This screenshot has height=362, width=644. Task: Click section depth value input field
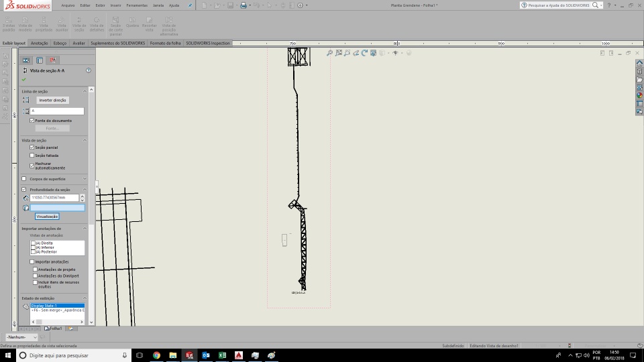[x=54, y=198]
